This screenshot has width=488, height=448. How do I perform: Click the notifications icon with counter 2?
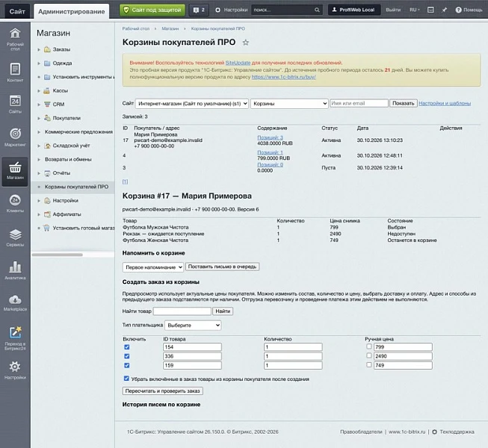[x=199, y=10]
